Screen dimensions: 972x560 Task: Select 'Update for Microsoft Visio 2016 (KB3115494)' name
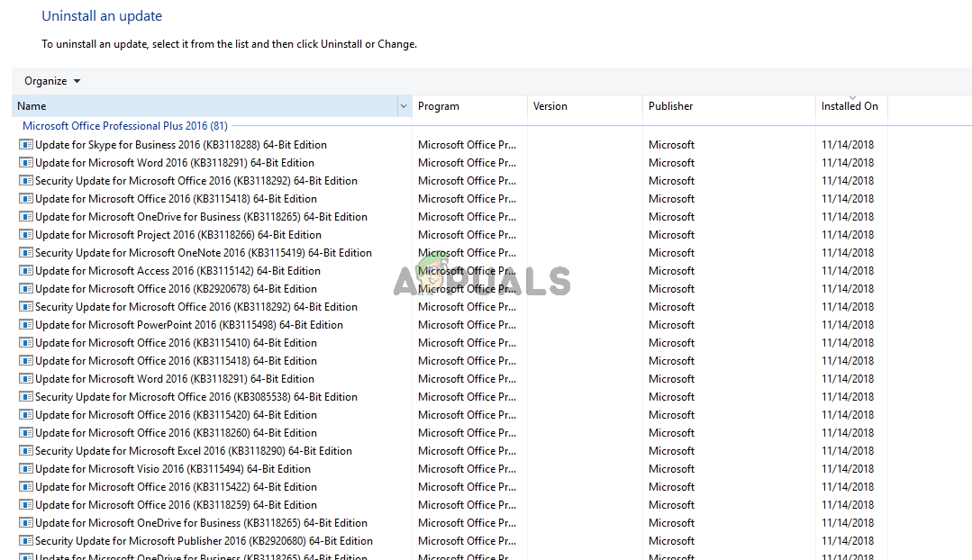coord(173,468)
